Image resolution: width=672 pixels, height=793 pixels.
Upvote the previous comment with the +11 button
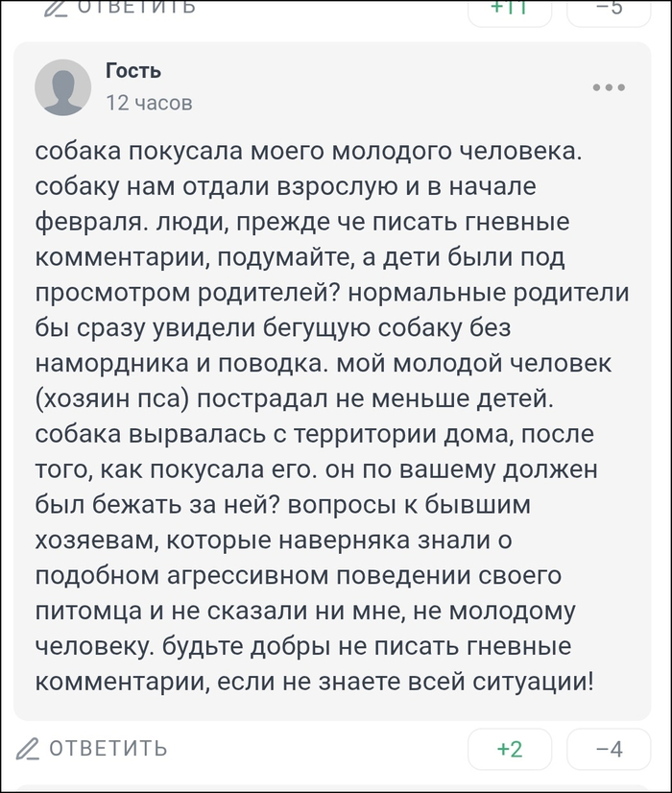[510, 7]
